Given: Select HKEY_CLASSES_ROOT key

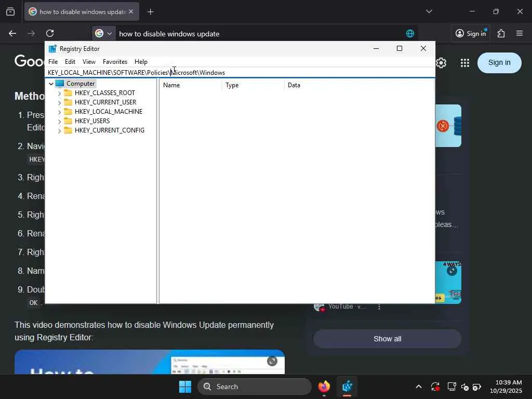Looking at the screenshot, I should click(x=105, y=93).
